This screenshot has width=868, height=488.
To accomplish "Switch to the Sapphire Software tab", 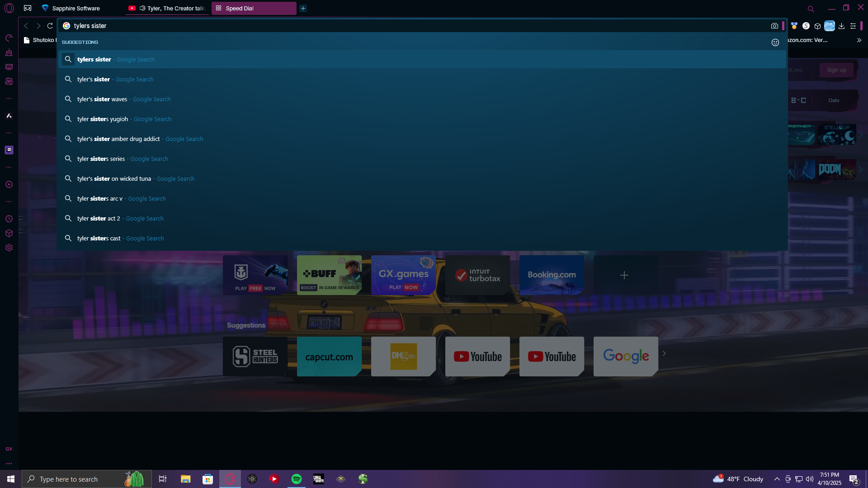I will pos(76,8).
